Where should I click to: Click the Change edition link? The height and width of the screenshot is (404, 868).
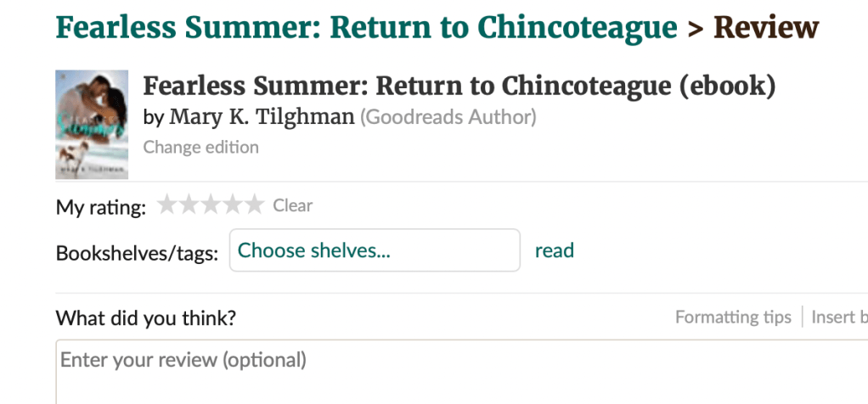tap(200, 147)
